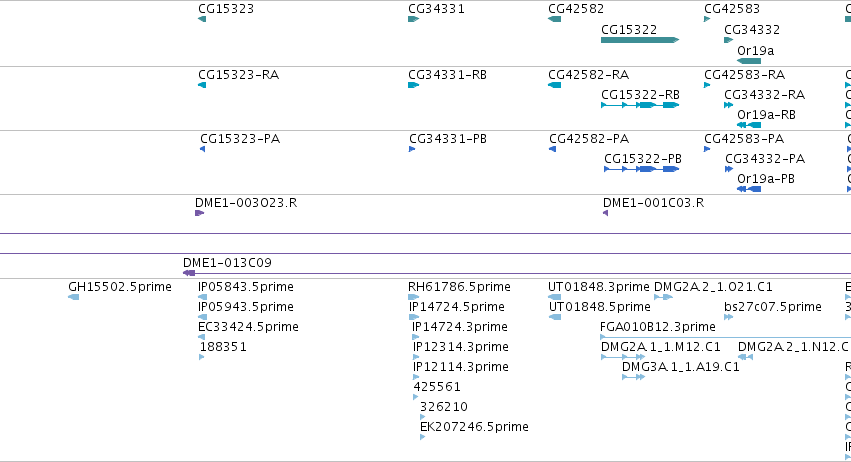
Task: Select the DME1-013C09 purple feature arrow
Action: tap(189, 273)
